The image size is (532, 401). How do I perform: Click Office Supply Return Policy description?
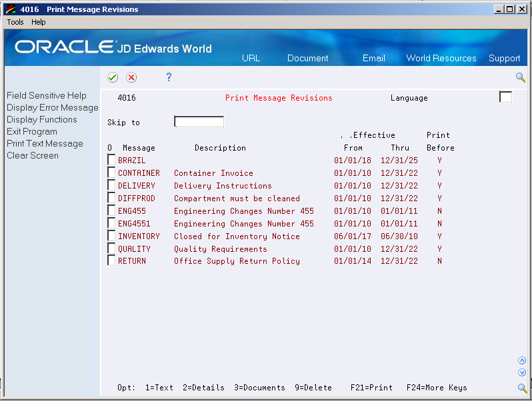237,261
